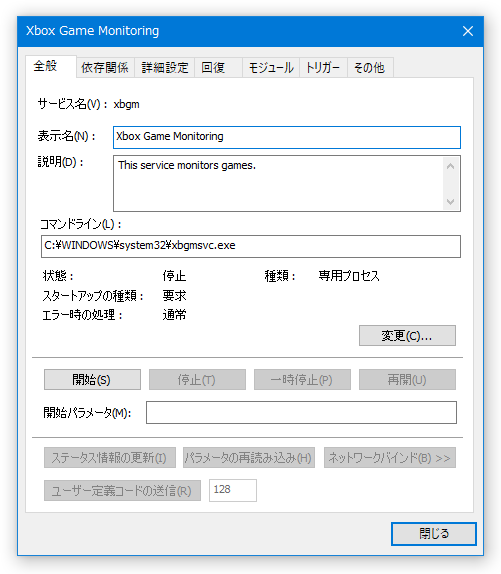
Task: Click ユーザー定義コードの送信(R) button
Action: 122,490
